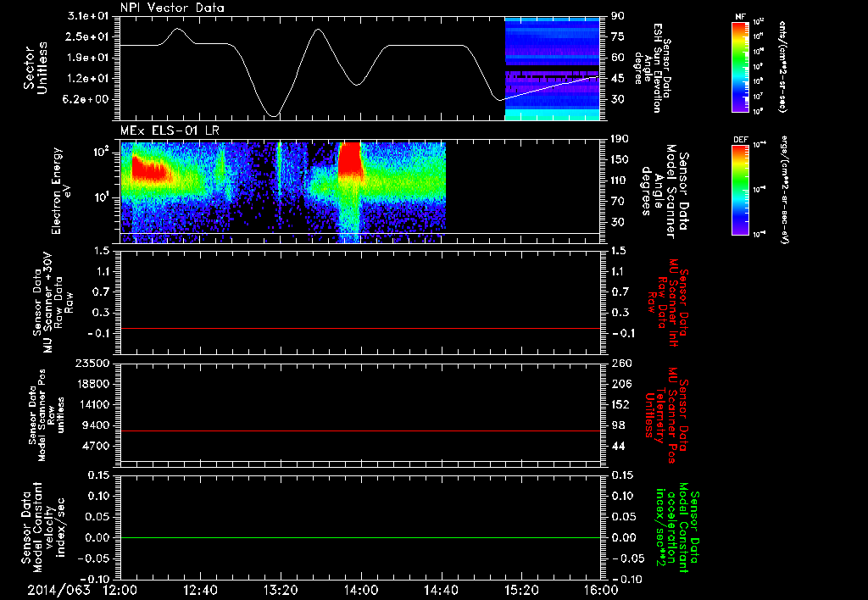Click the NPI sector color block near 15:20
The width and height of the screenshot is (868, 600).
click(x=552, y=69)
